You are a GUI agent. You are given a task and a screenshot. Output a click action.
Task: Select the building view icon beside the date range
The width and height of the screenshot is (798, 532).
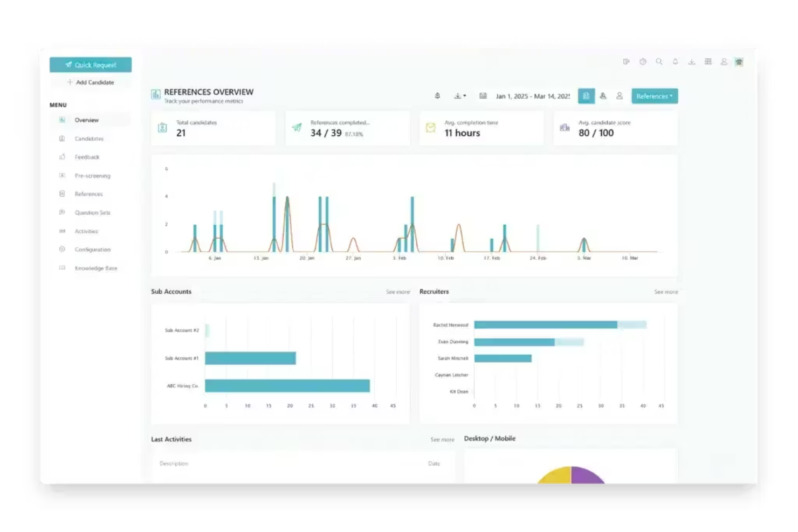tap(586, 95)
